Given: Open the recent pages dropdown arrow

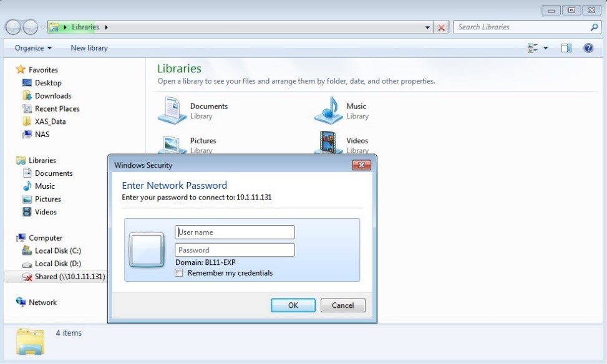Looking at the screenshot, I should [42, 27].
